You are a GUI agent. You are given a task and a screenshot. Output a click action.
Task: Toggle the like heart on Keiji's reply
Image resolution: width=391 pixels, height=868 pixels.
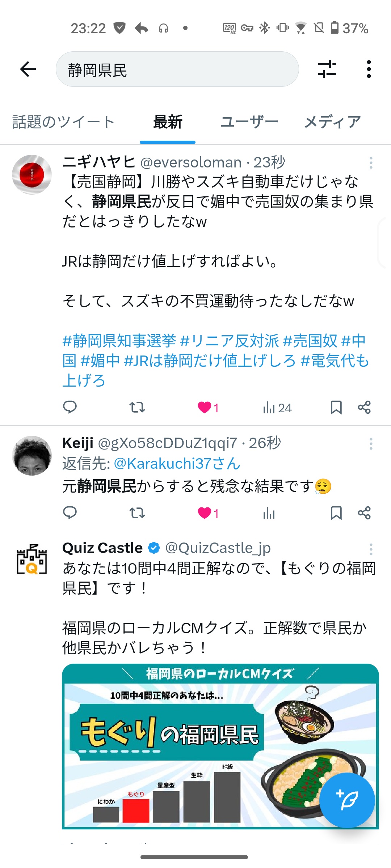click(x=205, y=513)
